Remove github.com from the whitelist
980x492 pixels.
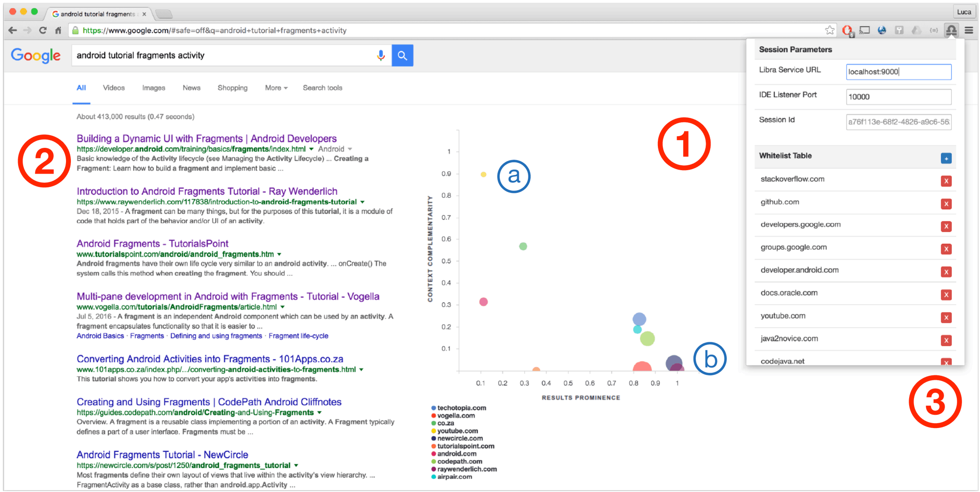tap(946, 204)
